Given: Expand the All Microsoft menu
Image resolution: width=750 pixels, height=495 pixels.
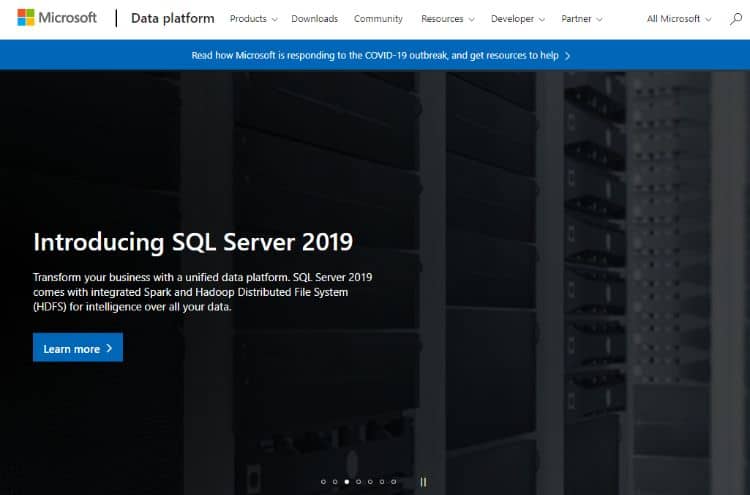Looking at the screenshot, I should pyautogui.click(x=679, y=19).
